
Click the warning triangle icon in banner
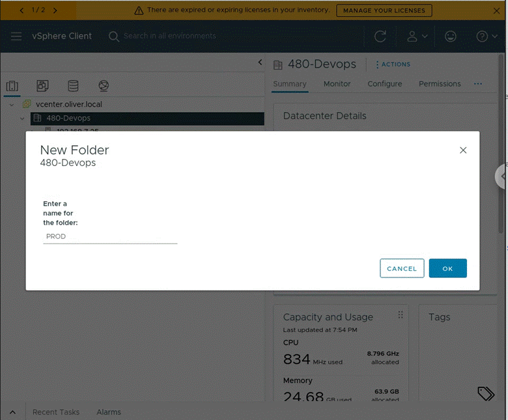[x=139, y=10]
